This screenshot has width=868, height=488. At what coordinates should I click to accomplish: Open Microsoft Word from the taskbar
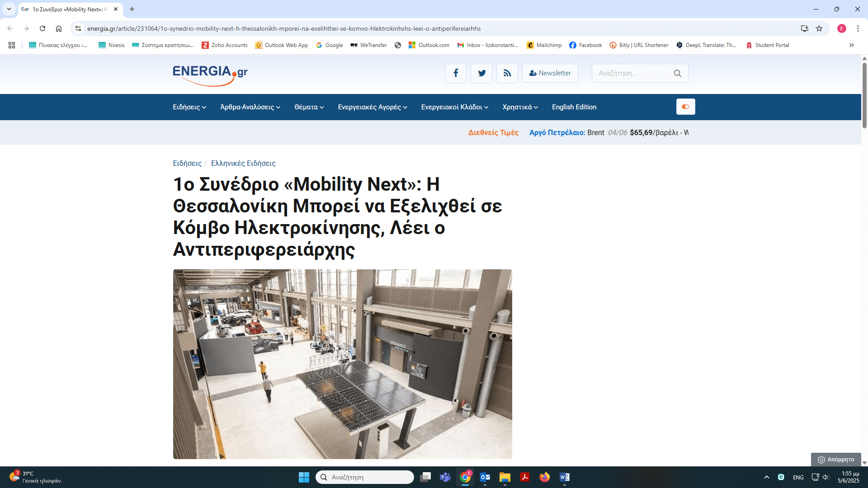564,477
